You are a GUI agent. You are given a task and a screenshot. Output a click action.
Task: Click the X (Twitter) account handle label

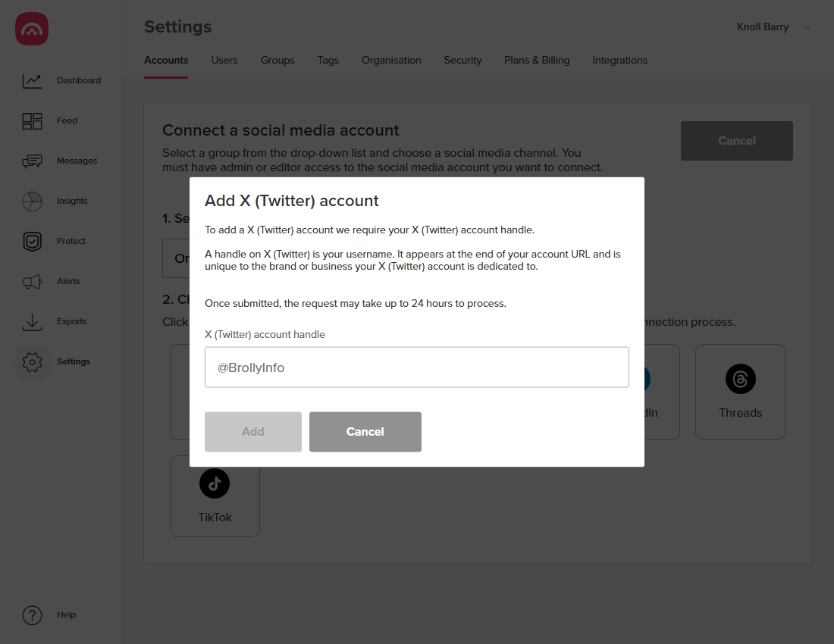(x=265, y=334)
